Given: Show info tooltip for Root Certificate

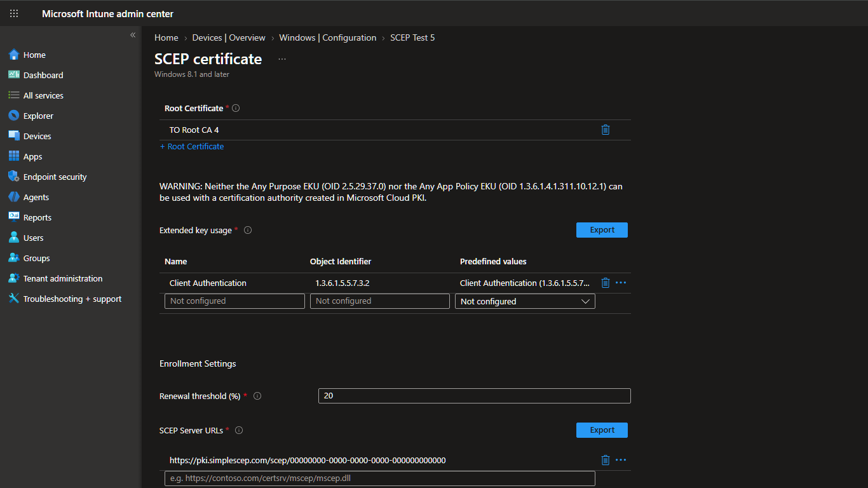Looking at the screenshot, I should point(236,108).
